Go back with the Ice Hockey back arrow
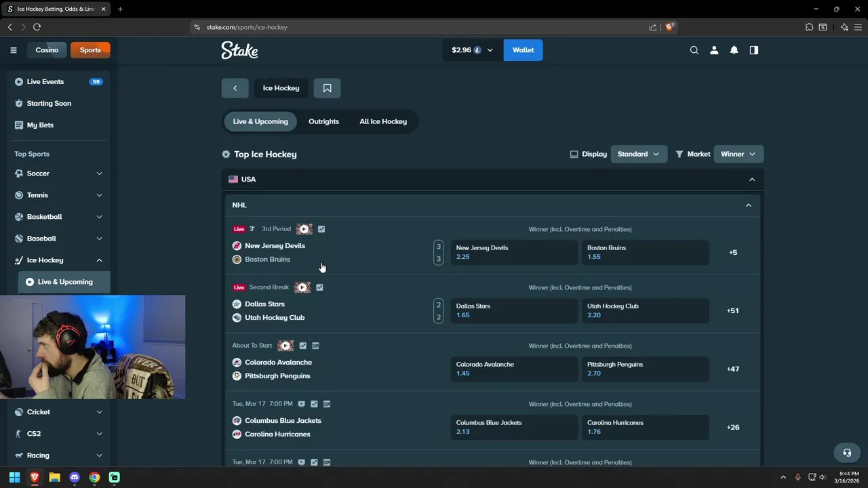Viewport: 868px width, 488px height. tap(235, 88)
